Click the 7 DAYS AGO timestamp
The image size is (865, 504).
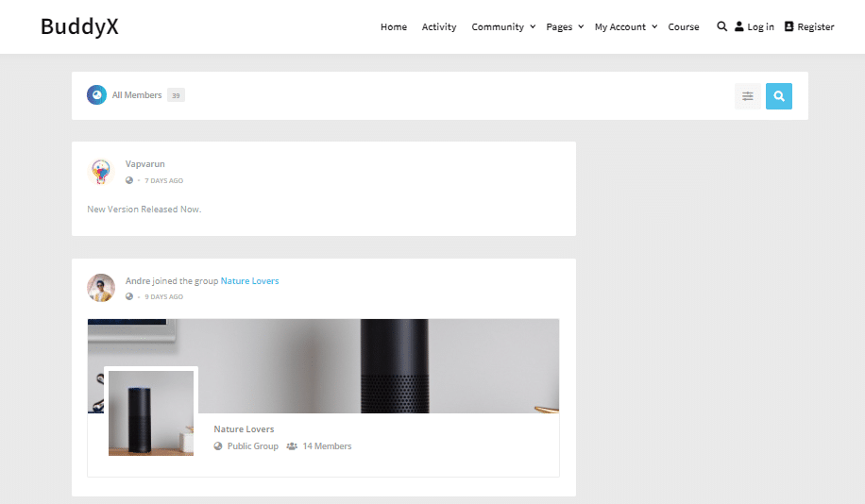pos(164,181)
